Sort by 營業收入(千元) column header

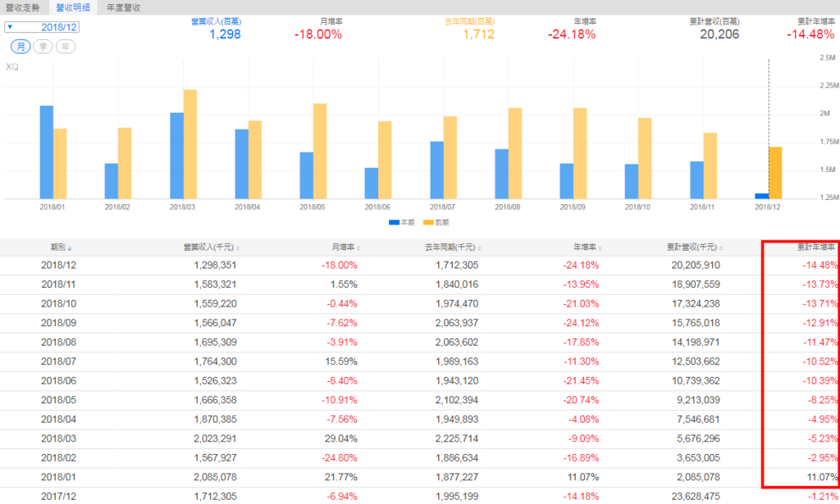(x=211, y=247)
